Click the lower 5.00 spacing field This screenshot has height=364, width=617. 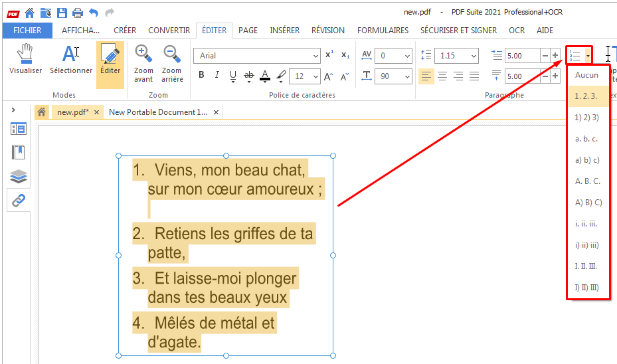(x=522, y=76)
